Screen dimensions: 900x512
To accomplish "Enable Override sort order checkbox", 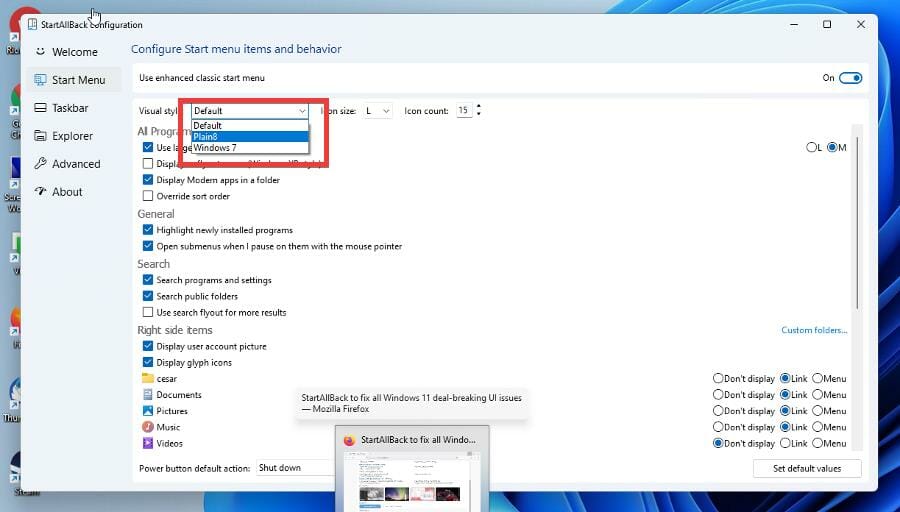I will point(148,196).
